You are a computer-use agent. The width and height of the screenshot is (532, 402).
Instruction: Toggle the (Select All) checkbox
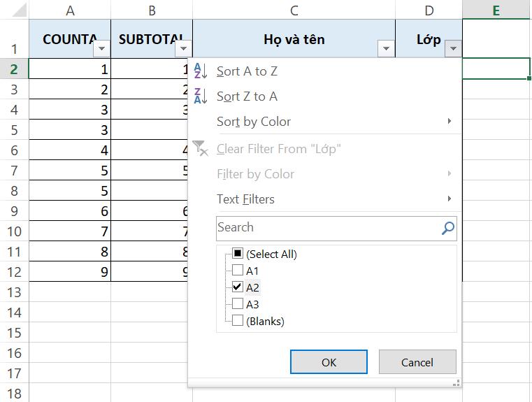click(238, 253)
